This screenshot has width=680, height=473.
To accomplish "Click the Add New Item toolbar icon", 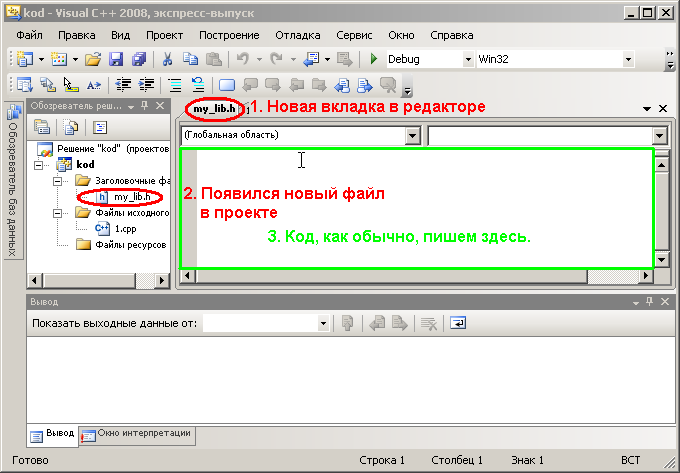I will pos(59,59).
